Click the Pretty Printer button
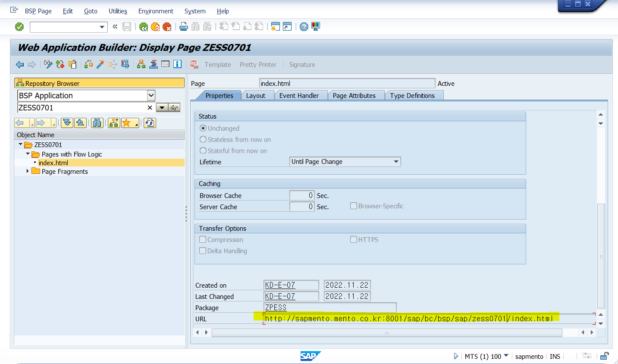618x364 pixels. (x=258, y=64)
